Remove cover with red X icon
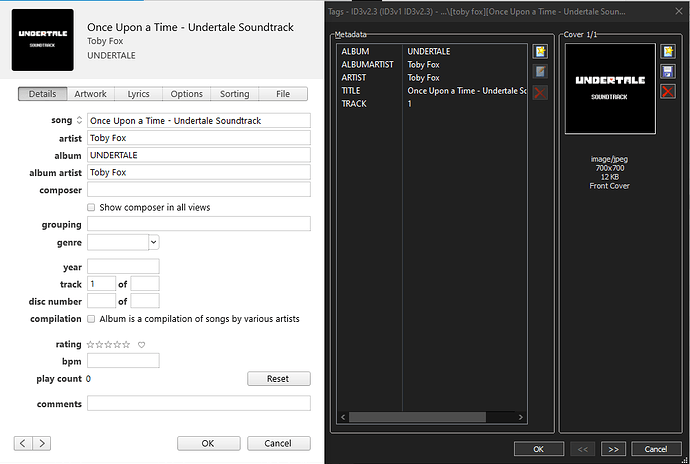This screenshot has width=690, height=464. tap(668, 92)
